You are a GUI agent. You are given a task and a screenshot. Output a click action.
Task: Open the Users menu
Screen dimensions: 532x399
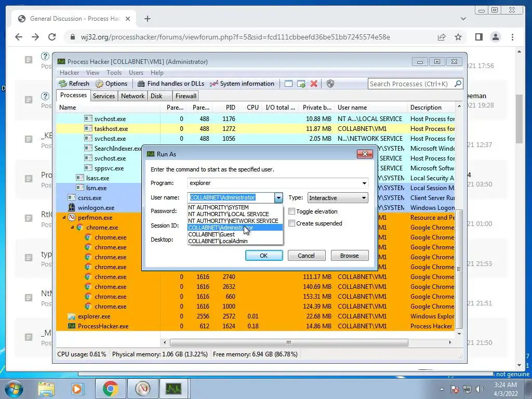[136, 73]
